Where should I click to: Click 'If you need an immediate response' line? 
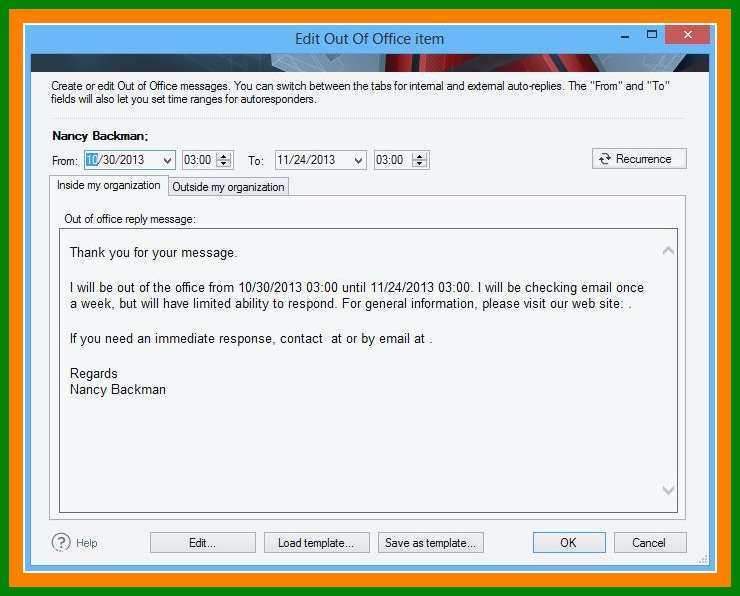[251, 339]
